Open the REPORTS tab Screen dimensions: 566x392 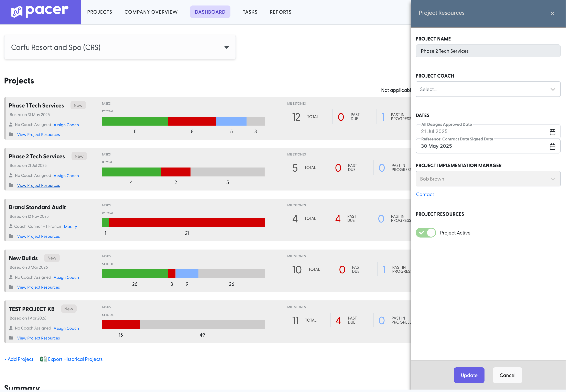tap(280, 12)
